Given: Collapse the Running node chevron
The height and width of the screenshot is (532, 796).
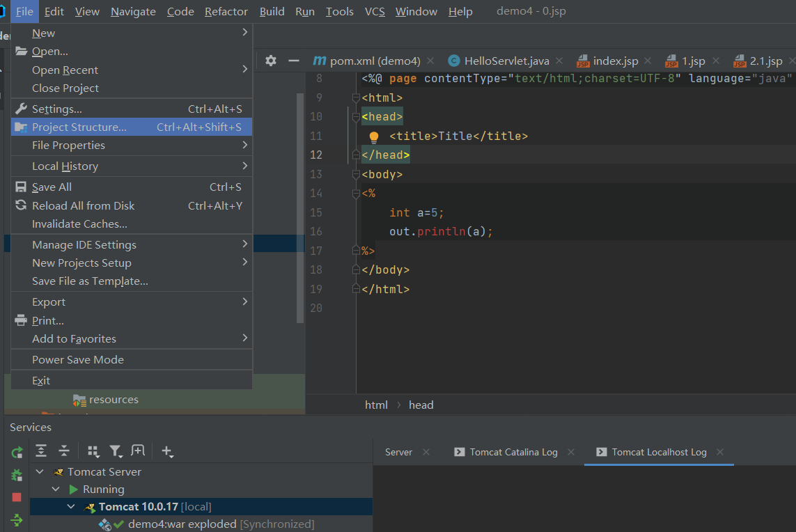Looking at the screenshot, I should (x=56, y=489).
